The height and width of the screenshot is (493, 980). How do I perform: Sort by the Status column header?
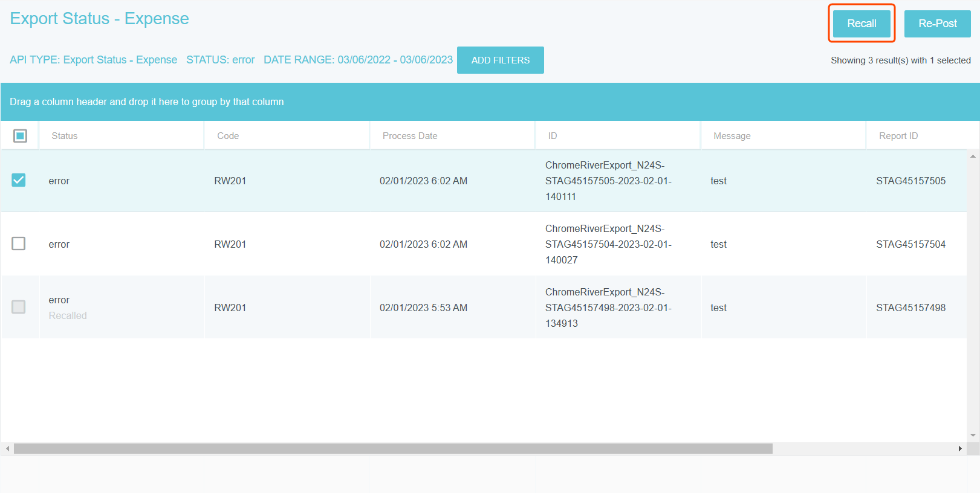[65, 136]
